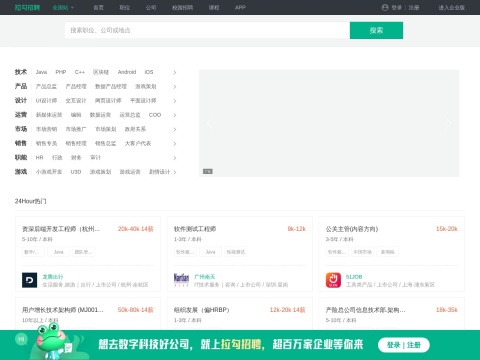Open 软件测试工程师 job title

(x=195, y=229)
